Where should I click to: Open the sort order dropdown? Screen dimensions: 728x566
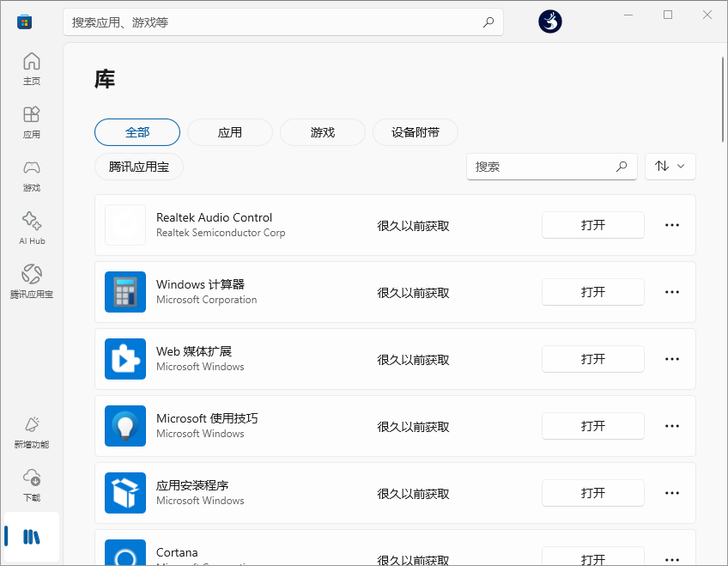tap(670, 167)
